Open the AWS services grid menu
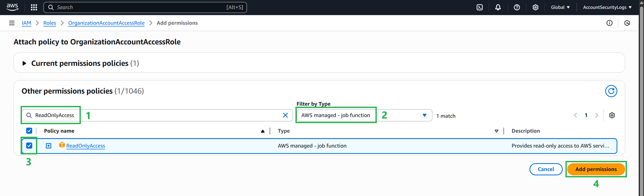644x196 pixels. pos(34,7)
